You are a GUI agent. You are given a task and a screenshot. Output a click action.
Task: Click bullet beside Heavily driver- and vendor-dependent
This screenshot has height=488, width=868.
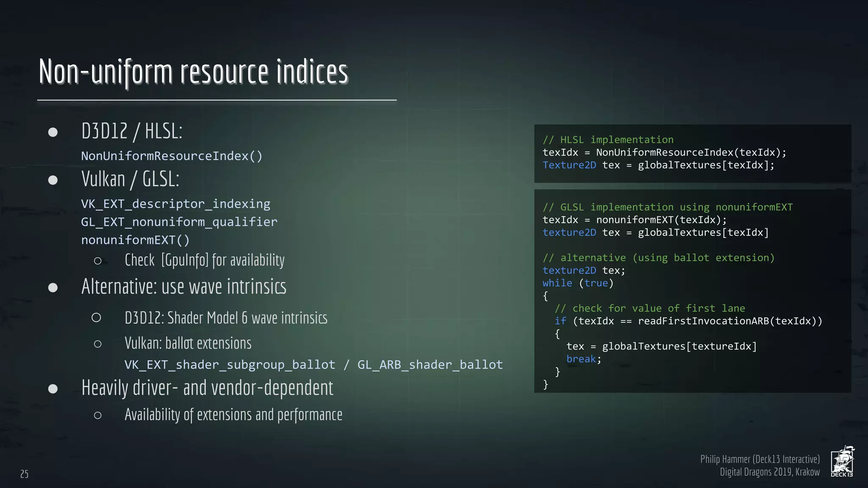53,388
